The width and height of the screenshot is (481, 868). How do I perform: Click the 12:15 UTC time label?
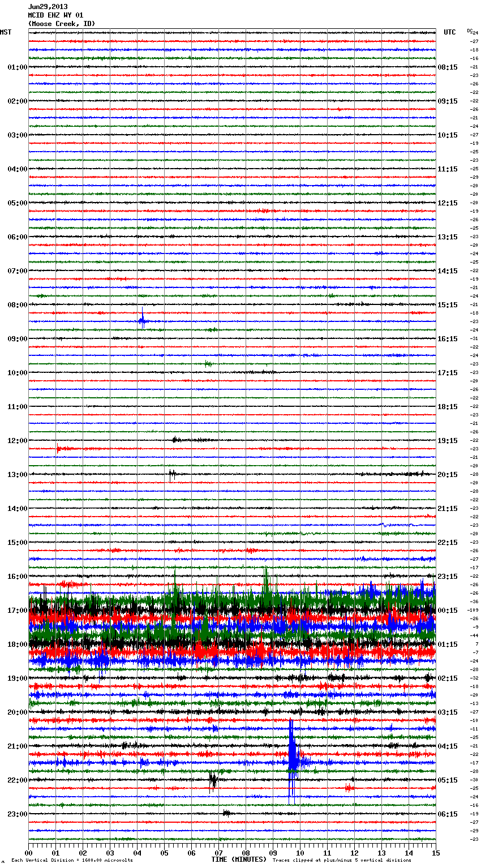click(x=448, y=203)
